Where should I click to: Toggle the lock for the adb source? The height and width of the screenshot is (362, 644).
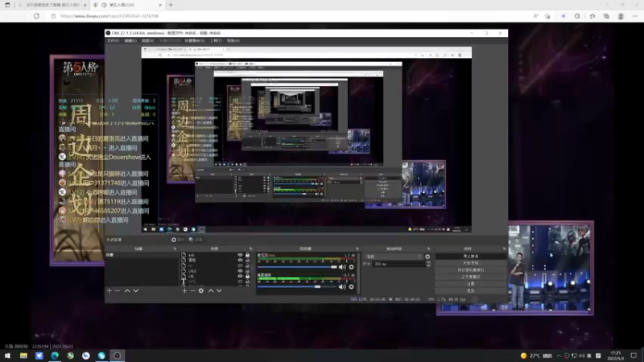click(x=247, y=255)
